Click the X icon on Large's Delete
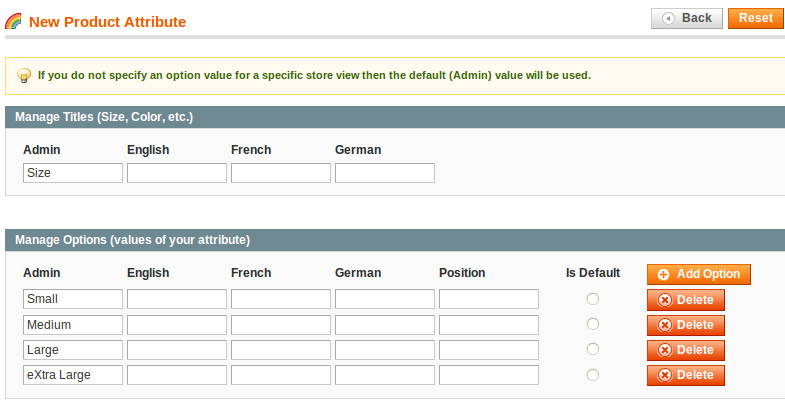The height and width of the screenshot is (403, 785). point(664,350)
